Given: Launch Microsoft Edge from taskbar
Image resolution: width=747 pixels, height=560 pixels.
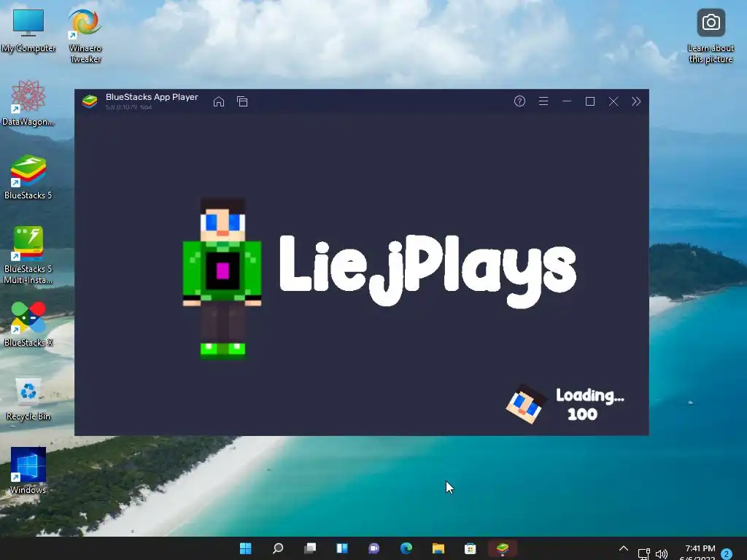Looking at the screenshot, I should (406, 548).
